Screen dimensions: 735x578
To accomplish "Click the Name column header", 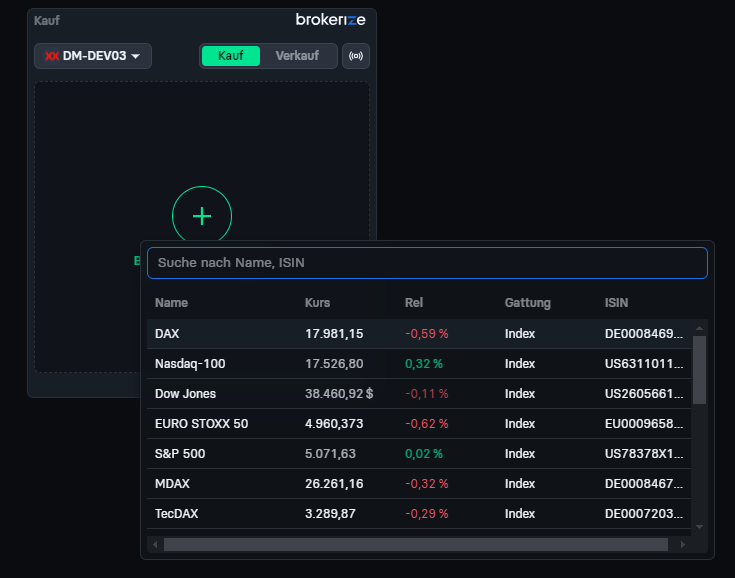I will tap(172, 303).
